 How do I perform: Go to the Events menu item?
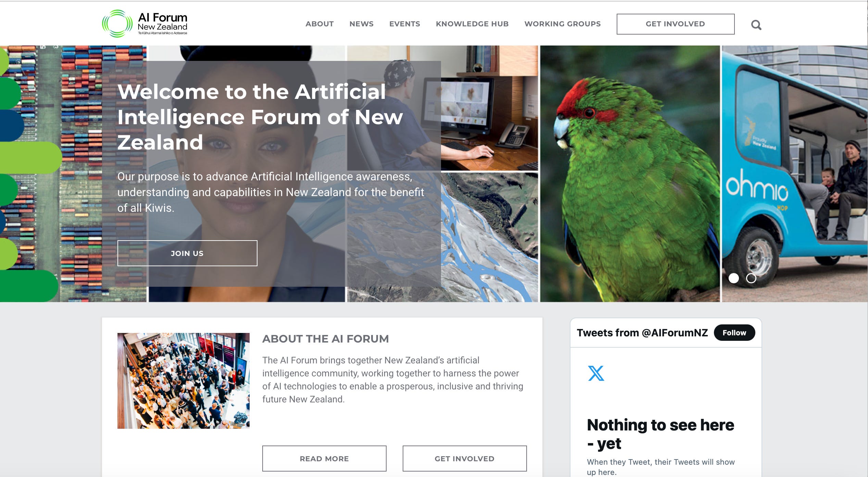pyautogui.click(x=404, y=24)
